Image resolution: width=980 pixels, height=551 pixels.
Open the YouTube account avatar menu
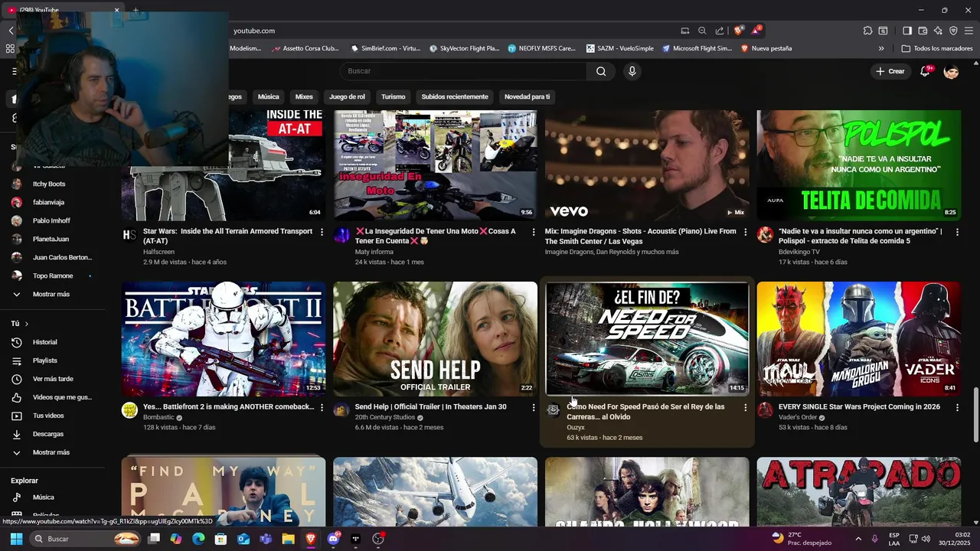click(x=952, y=71)
